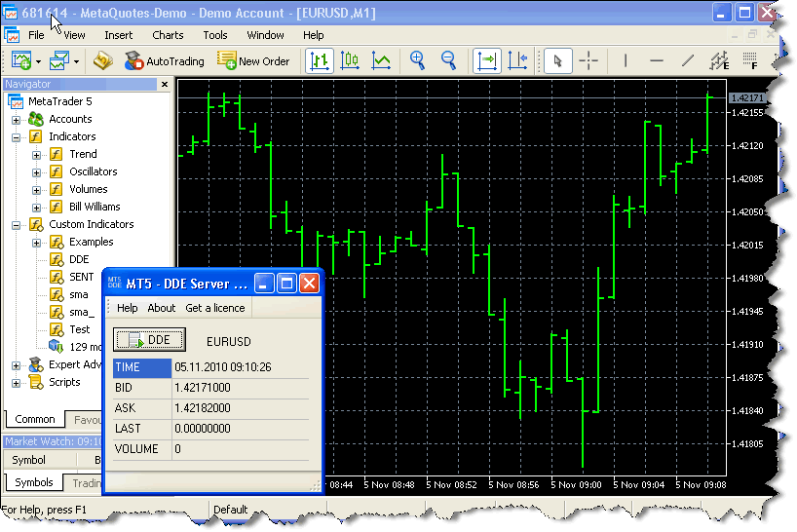Screen dimensions: 797x532
Task: Click the New Order toolbar button
Action: point(253,61)
